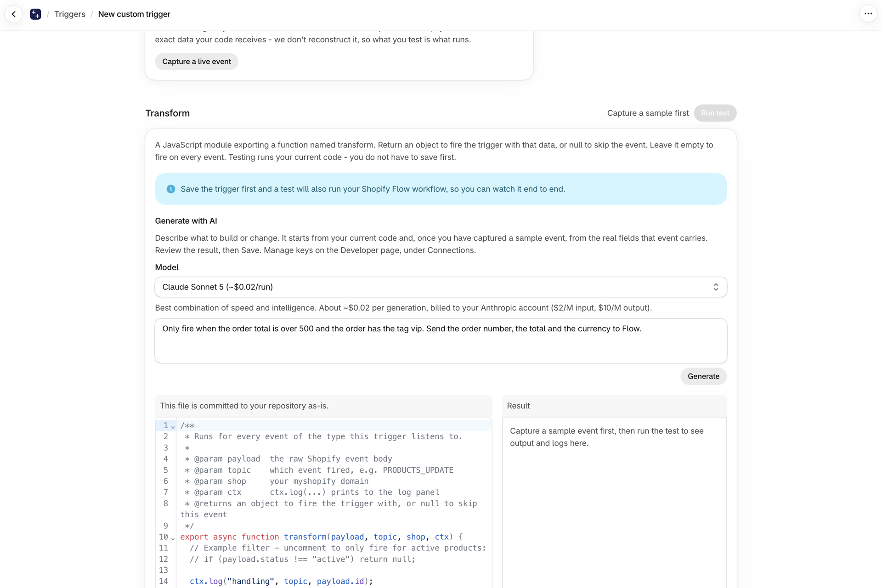Click 'This file is committed to your repository as-is.'
882x588 pixels.
[x=244, y=406]
